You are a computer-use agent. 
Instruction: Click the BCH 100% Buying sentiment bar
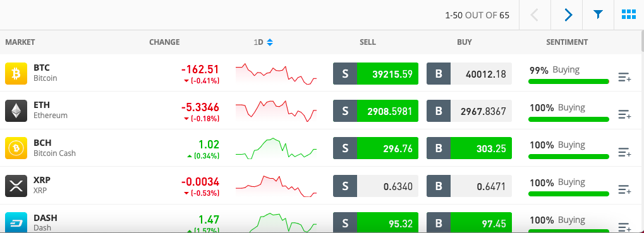coord(568,157)
